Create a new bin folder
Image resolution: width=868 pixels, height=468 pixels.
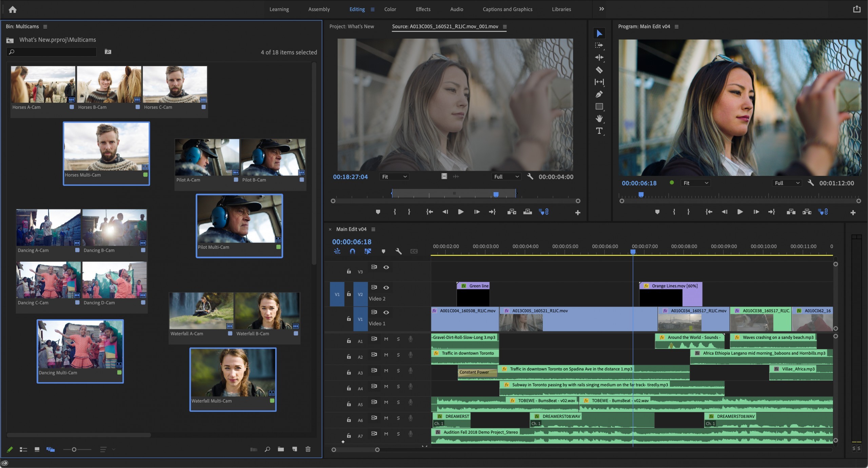tap(281, 449)
